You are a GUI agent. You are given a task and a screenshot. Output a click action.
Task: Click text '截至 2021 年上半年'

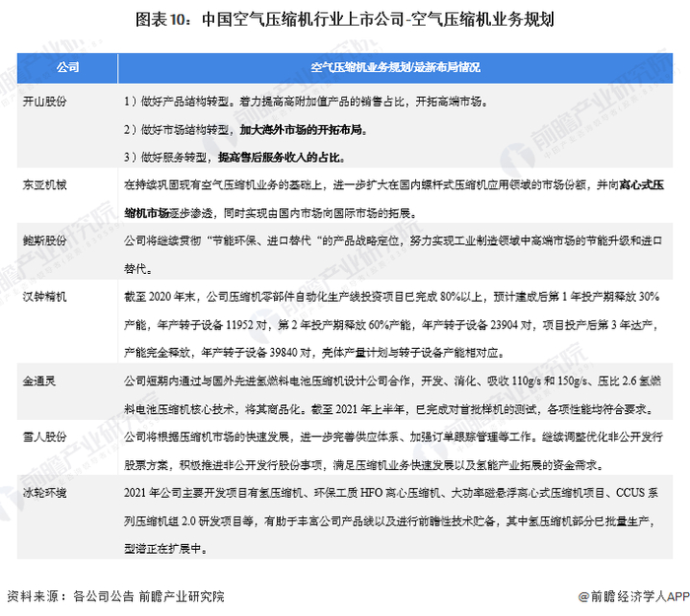357,409
